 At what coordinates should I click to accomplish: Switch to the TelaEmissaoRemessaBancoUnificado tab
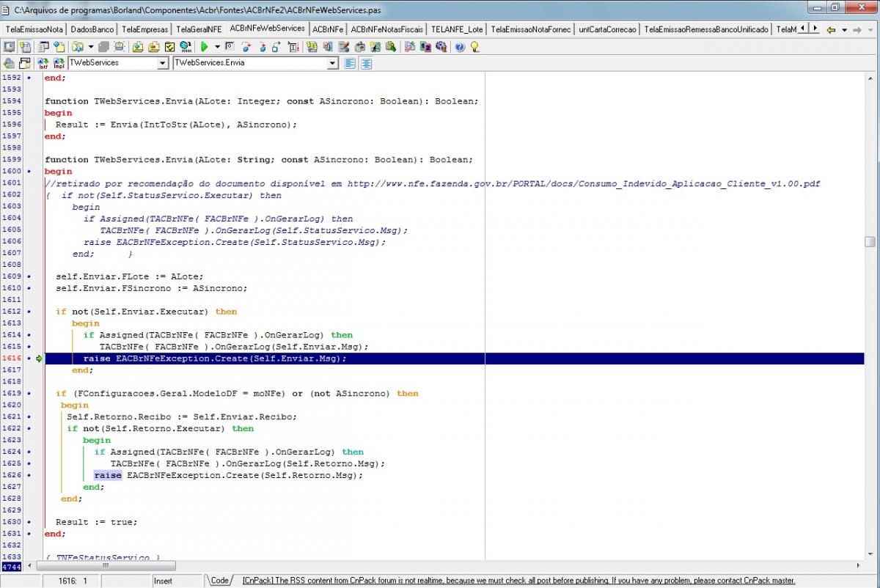coord(706,29)
